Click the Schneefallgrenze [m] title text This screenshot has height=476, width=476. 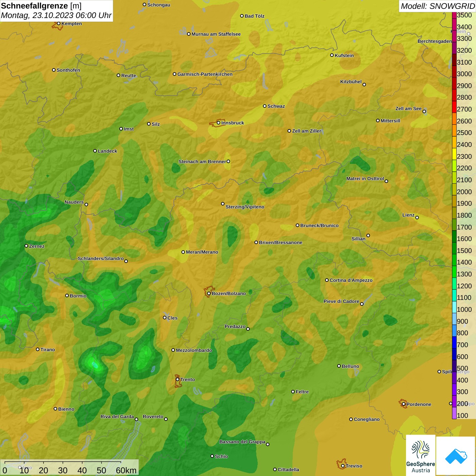(41, 6)
